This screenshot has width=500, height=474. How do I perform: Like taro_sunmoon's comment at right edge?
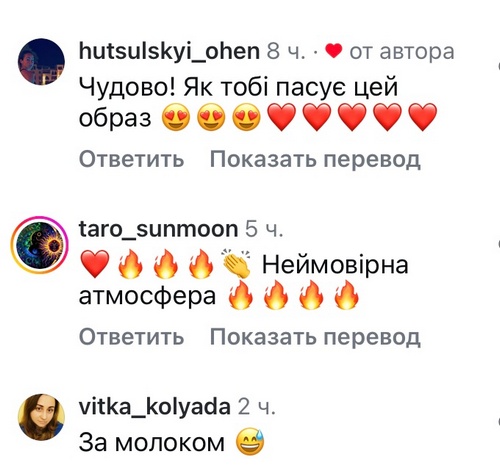(498, 244)
